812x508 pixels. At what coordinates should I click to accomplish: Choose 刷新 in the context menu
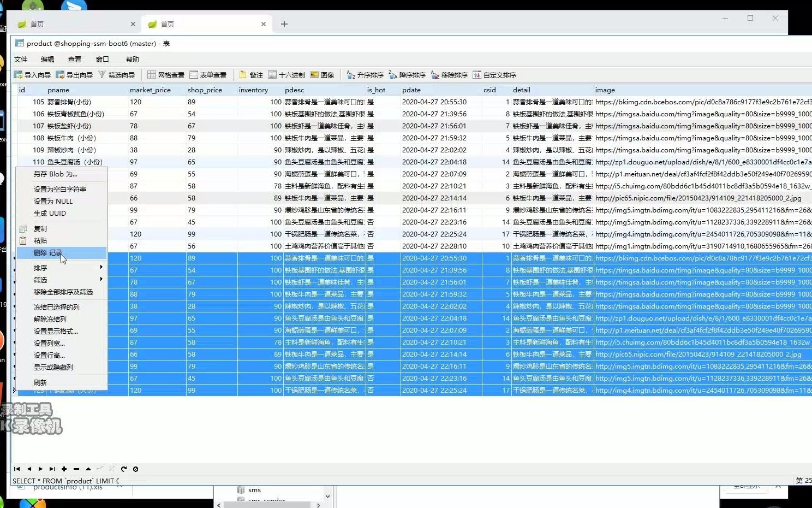62,382
